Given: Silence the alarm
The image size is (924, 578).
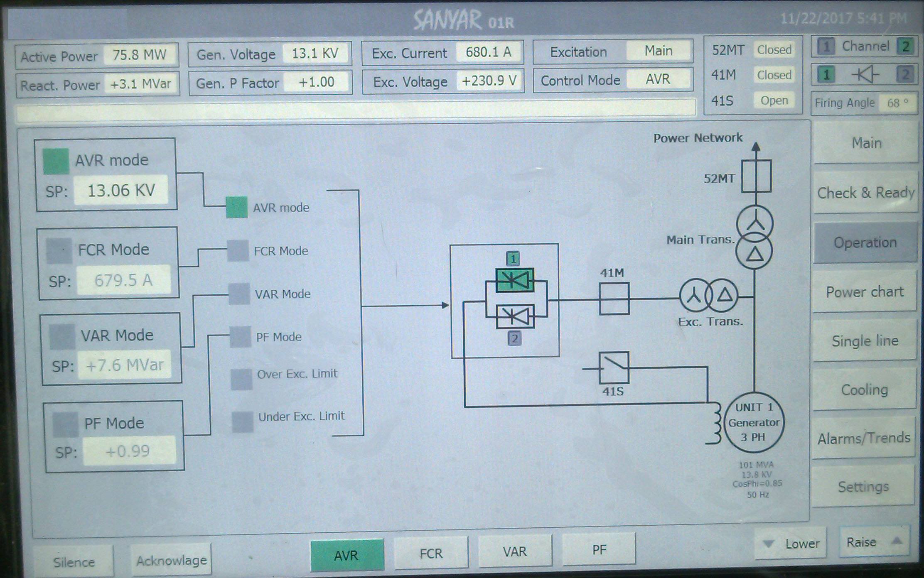Looking at the screenshot, I should (x=74, y=562).
